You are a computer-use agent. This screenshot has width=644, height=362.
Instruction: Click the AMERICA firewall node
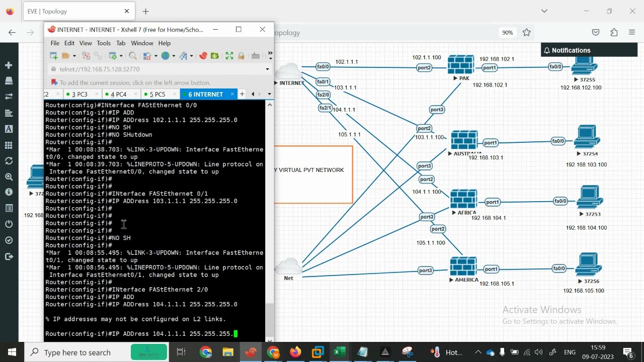tap(463, 266)
